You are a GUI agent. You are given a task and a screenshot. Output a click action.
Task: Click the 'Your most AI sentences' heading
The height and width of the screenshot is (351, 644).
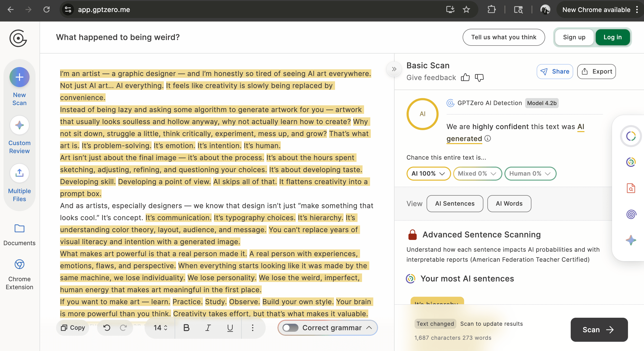pyautogui.click(x=467, y=279)
